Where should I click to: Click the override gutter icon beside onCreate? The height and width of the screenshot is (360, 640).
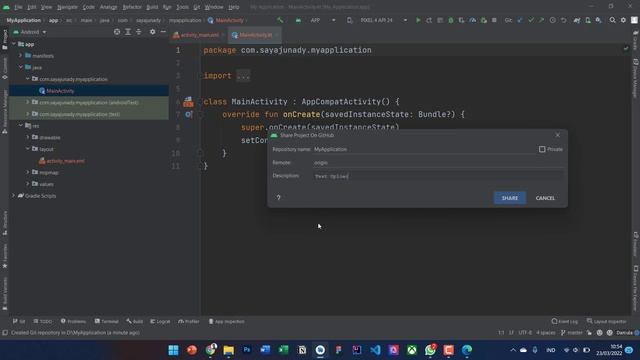pyautogui.click(x=188, y=115)
